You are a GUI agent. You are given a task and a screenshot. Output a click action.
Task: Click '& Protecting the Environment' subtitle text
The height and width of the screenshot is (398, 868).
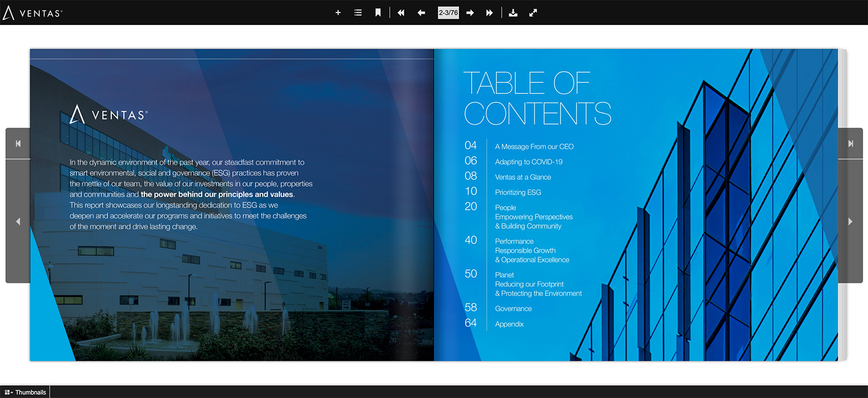point(538,293)
